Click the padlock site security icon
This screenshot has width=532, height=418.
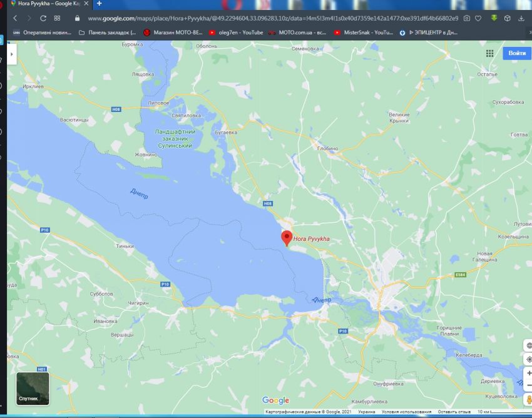78,18
